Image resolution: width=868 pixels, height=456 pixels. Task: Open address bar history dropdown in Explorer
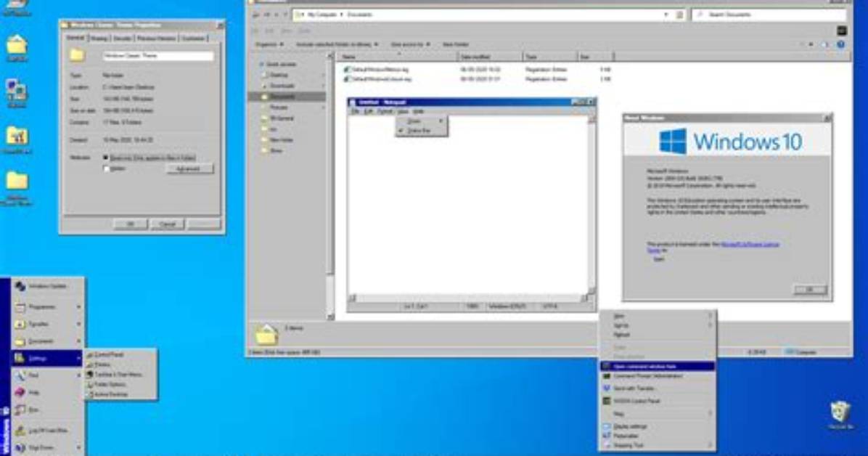point(666,15)
